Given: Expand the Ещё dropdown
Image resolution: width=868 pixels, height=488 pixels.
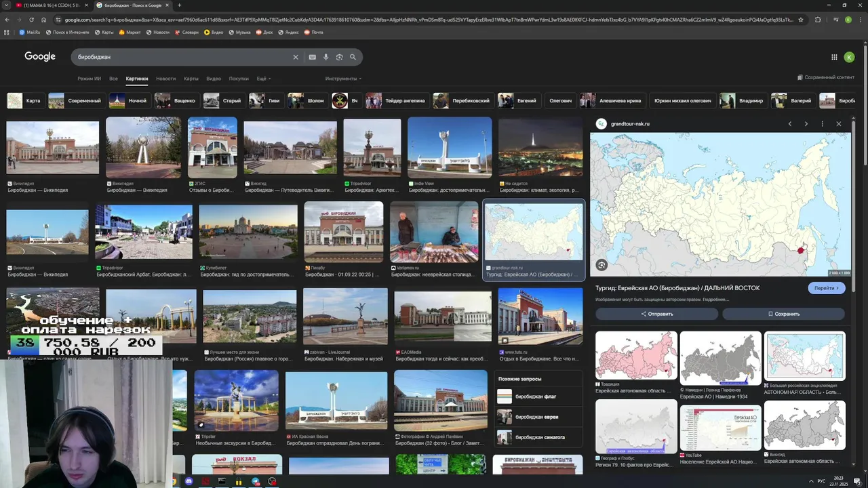Looking at the screenshot, I should tap(263, 79).
